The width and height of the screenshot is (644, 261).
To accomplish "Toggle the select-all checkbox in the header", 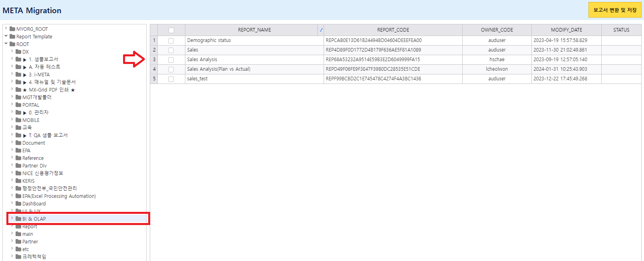I will click(171, 30).
